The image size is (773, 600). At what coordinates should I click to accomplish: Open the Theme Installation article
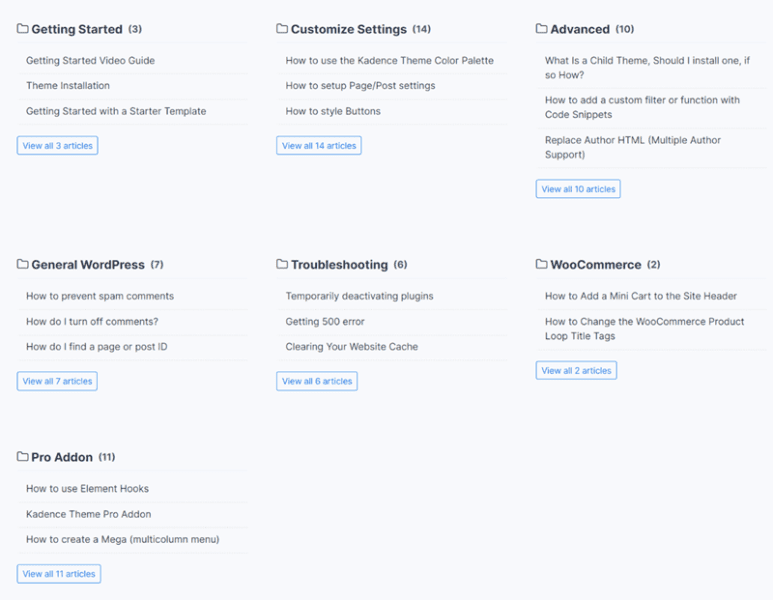pos(68,86)
